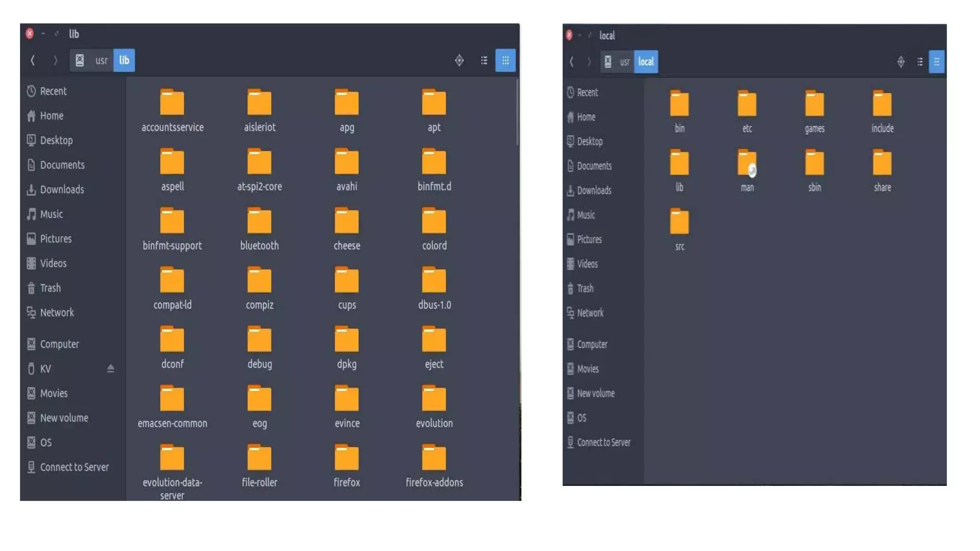Go back in lib window

[x=33, y=60]
